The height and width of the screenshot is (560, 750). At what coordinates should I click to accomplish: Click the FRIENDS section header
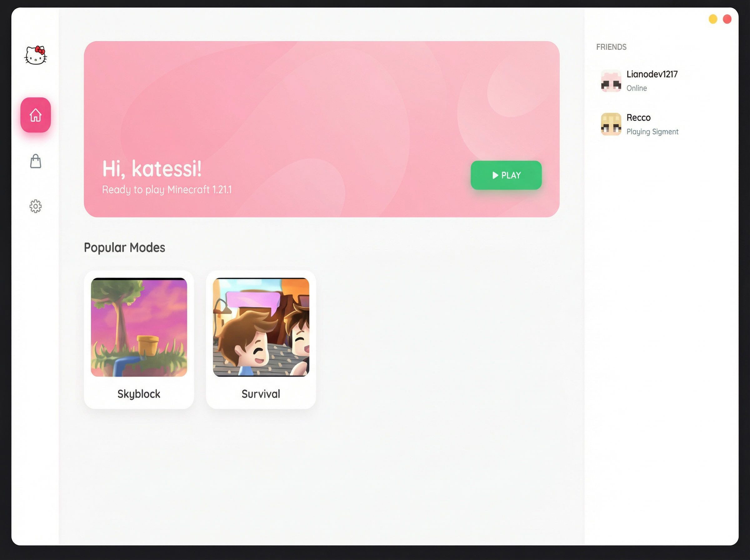611,47
